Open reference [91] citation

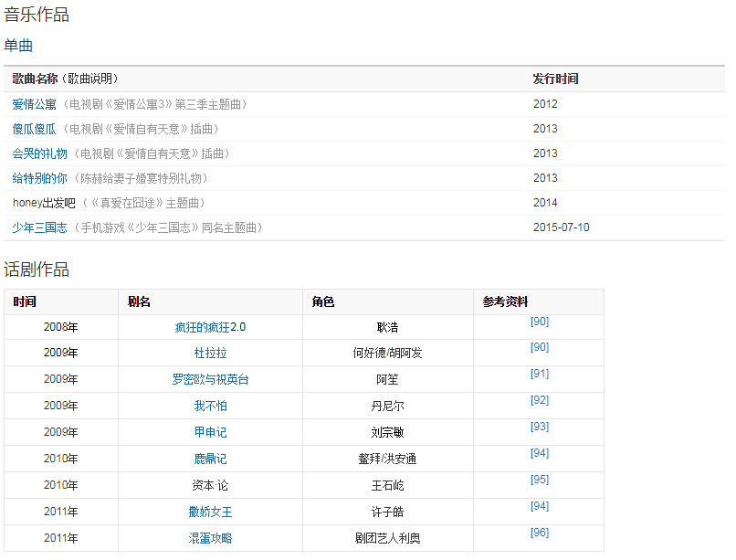[x=539, y=374]
